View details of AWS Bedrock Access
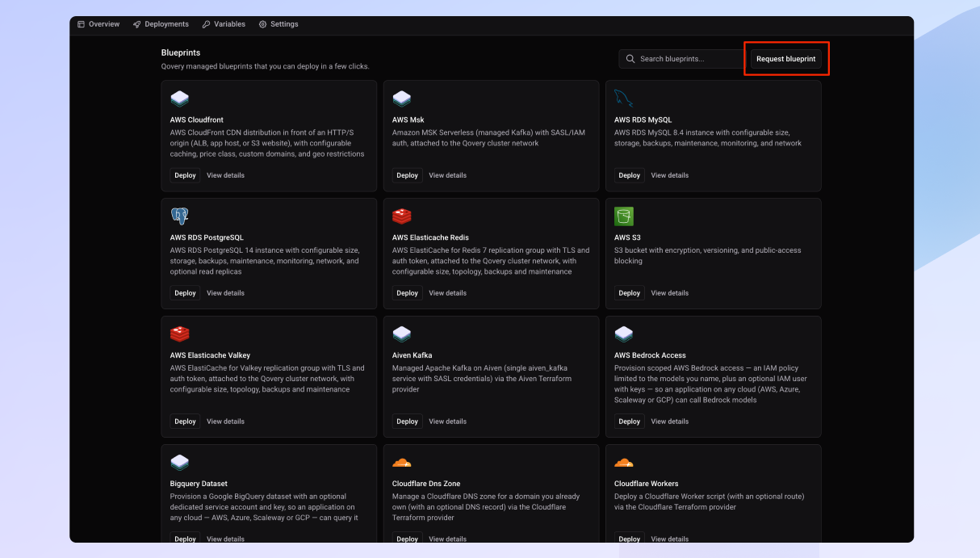This screenshot has height=558, width=980. 669,422
